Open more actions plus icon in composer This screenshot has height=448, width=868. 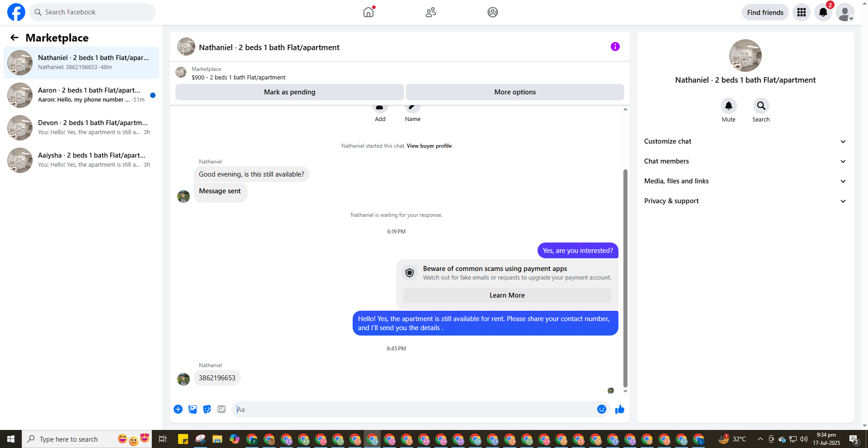(x=178, y=409)
